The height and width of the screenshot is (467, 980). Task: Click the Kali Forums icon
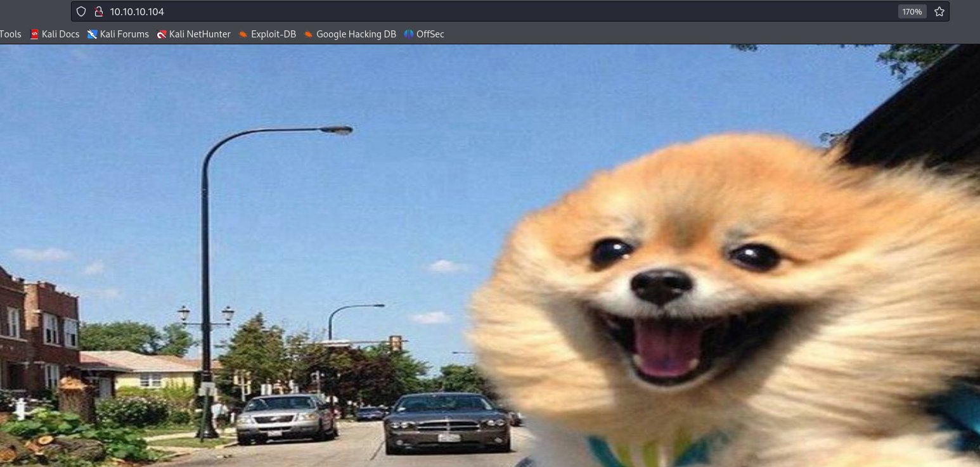[x=93, y=34]
